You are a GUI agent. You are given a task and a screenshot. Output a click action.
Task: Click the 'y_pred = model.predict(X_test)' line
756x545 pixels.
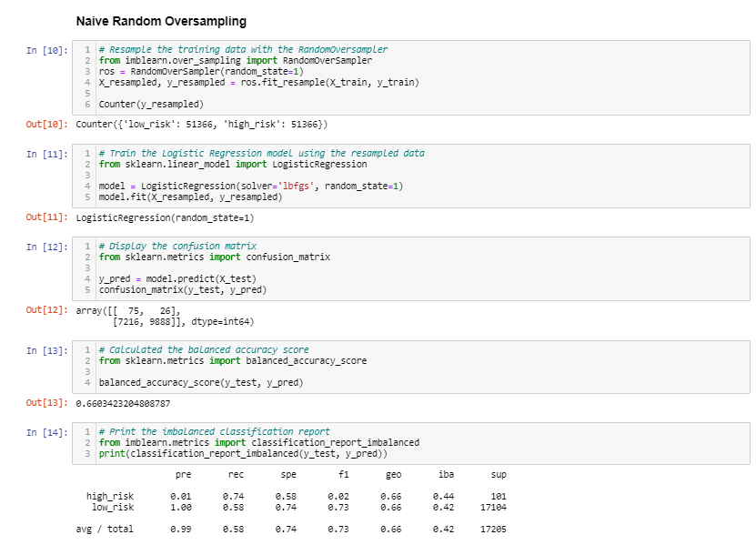tap(177, 278)
